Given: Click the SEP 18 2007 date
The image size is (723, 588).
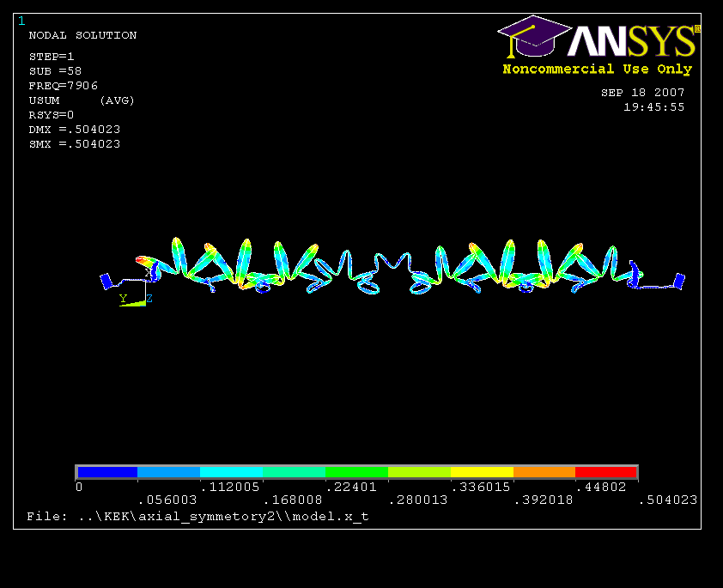Looking at the screenshot, I should click(x=642, y=93).
